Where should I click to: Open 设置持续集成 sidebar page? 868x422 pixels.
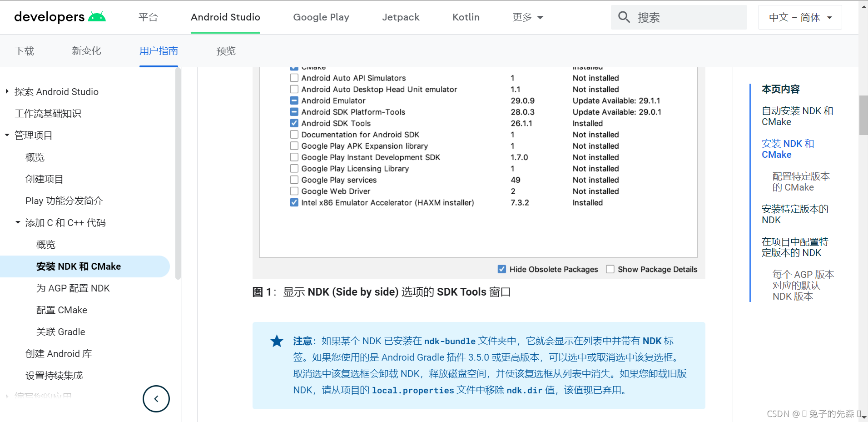coord(54,376)
